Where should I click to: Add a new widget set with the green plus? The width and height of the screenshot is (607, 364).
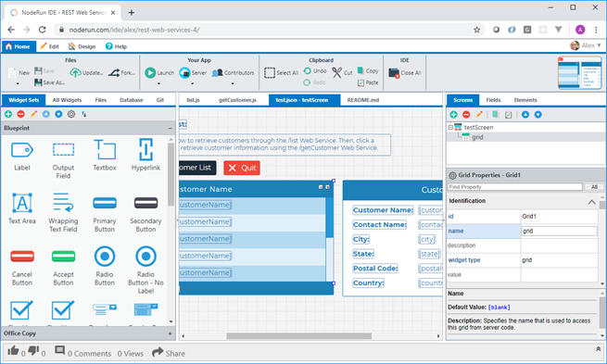(8, 114)
